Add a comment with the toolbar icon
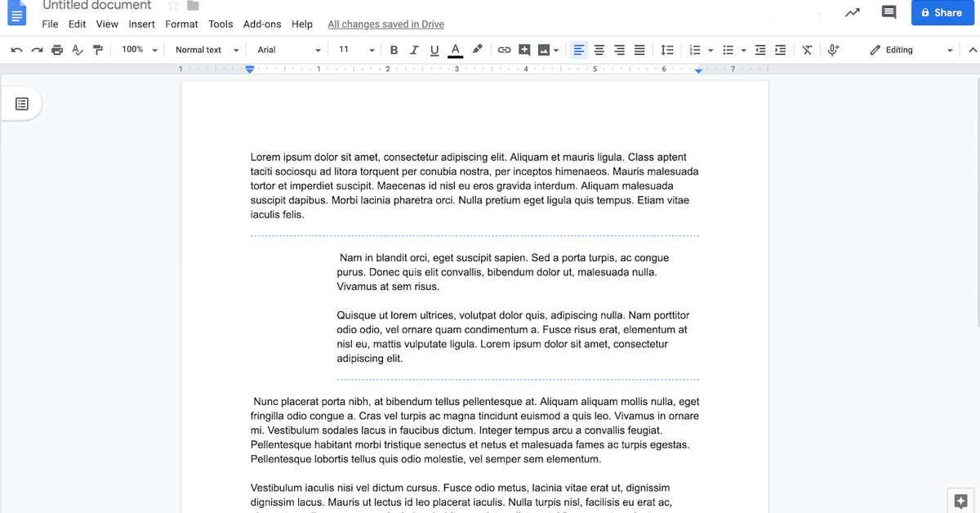Screen dimensions: 980x513 [524, 50]
